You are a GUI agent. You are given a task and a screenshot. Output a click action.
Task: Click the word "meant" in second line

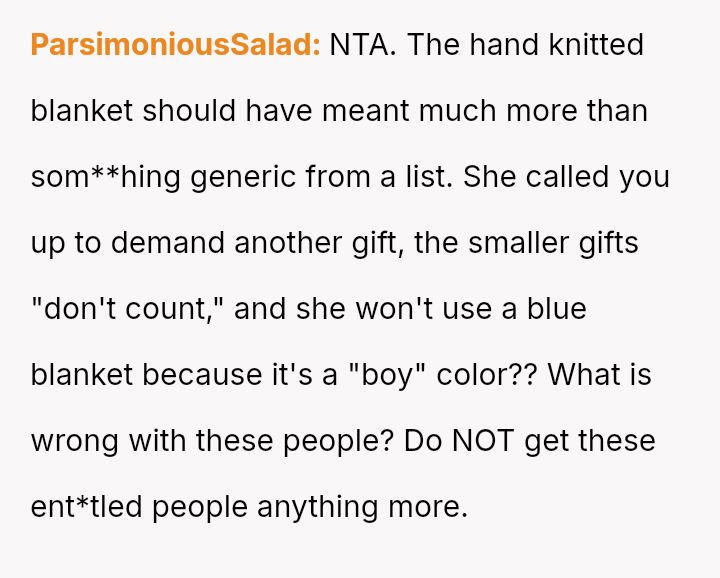coord(366,111)
